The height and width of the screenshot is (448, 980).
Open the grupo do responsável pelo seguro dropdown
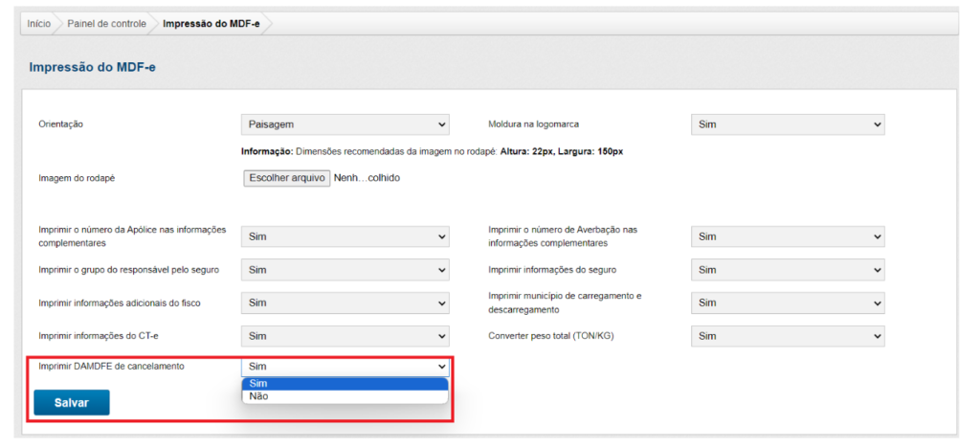[345, 270]
